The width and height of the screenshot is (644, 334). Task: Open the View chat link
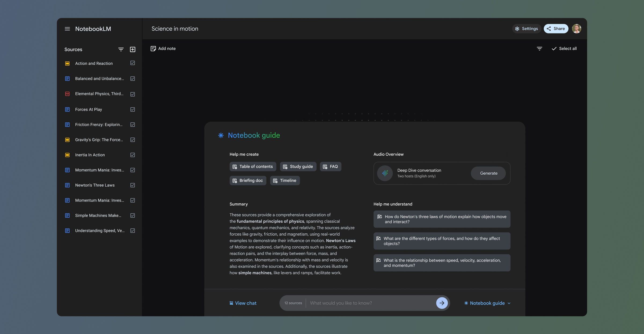[x=243, y=303]
